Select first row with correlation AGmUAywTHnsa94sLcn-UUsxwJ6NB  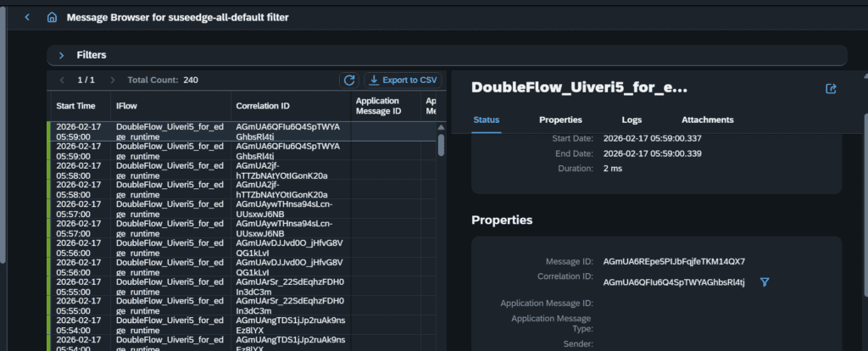[x=242, y=209]
